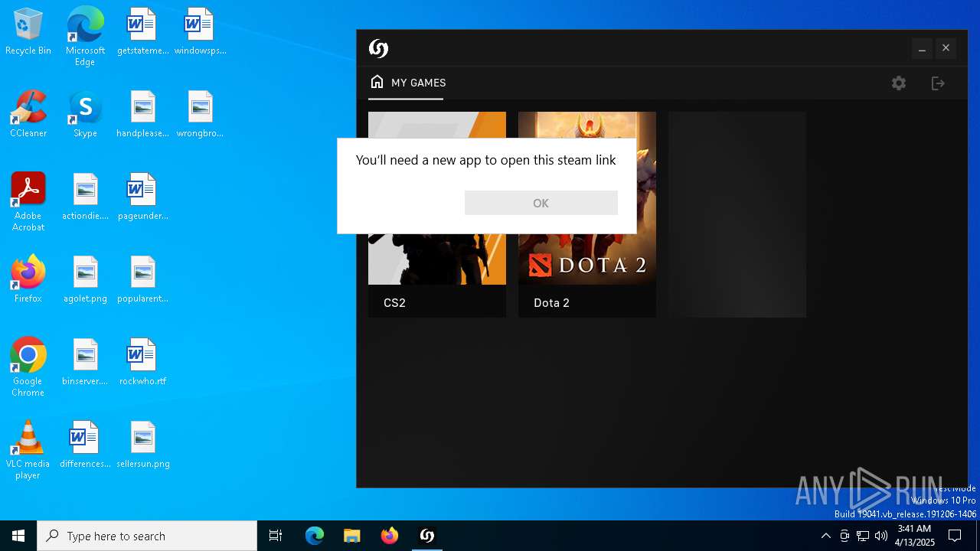Image resolution: width=980 pixels, height=551 pixels.
Task: Close the game launcher window
Action: click(946, 48)
